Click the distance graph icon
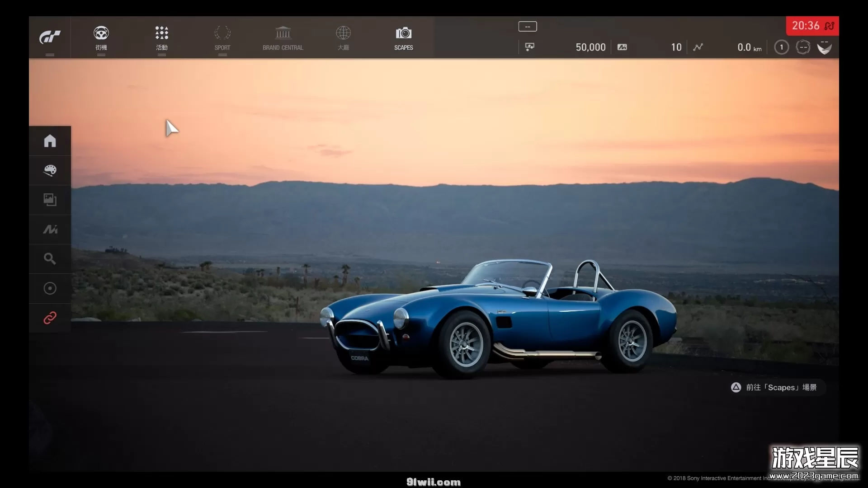Image resolution: width=868 pixels, height=488 pixels. (x=698, y=47)
